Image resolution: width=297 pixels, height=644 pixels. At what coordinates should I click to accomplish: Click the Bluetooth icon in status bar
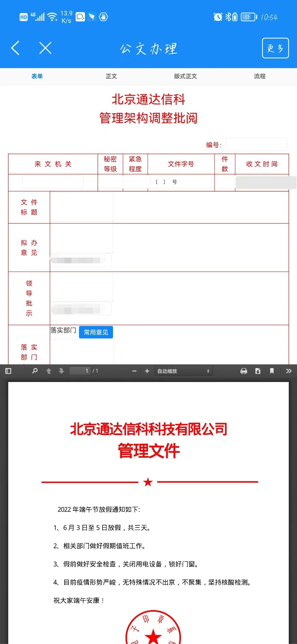tap(228, 17)
